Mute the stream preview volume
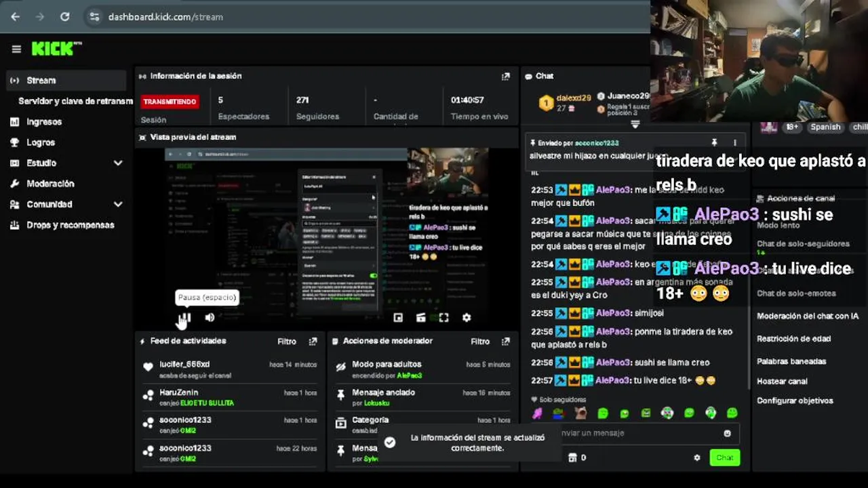 [210, 317]
